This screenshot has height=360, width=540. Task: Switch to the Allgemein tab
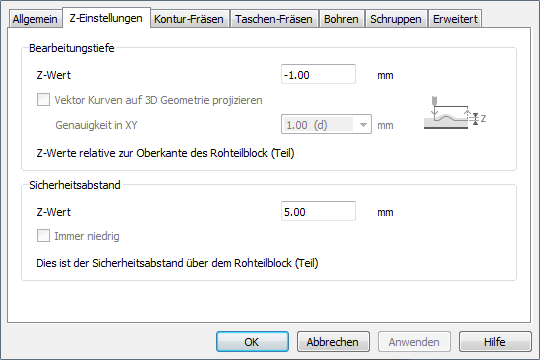click(35, 19)
